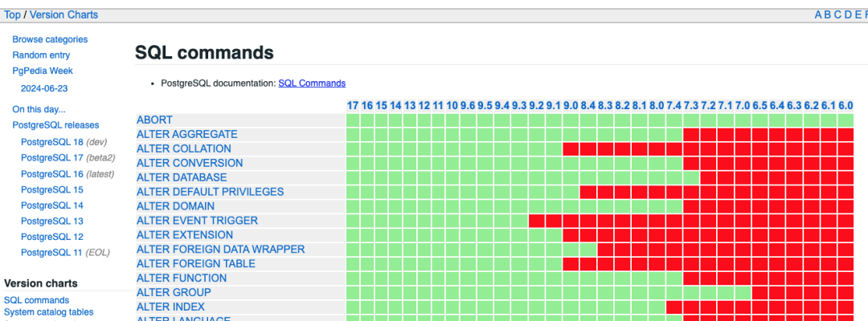Select version 9.3 column header
The height and width of the screenshot is (321, 868).
click(x=519, y=105)
